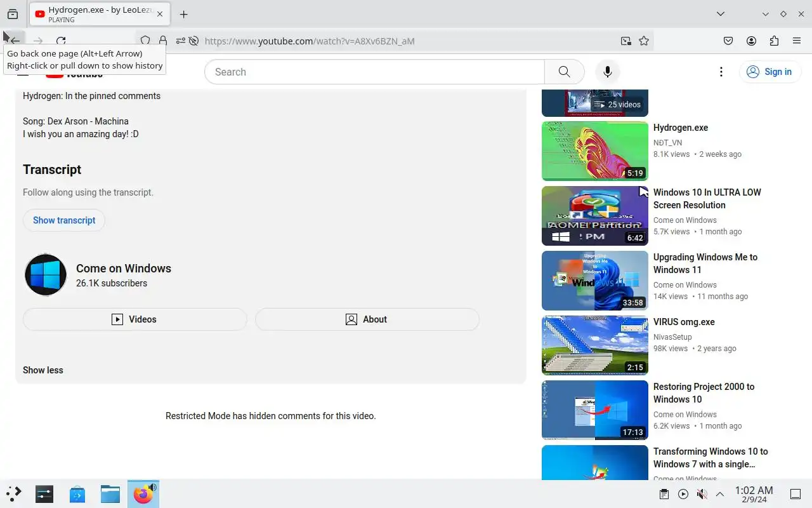The height and width of the screenshot is (508, 812).
Task: Submit search with the magnifier button
Action: click(x=564, y=72)
